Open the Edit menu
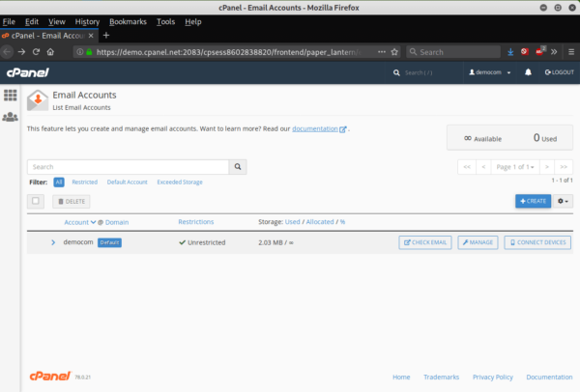Viewport: 580px width, 392px height. pyautogui.click(x=32, y=22)
